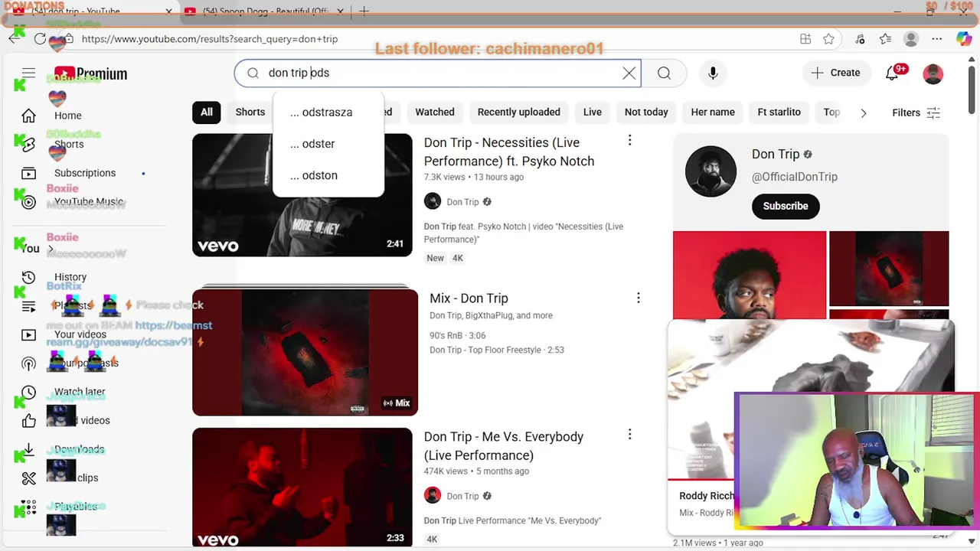Screen dimensions: 980x551
Task: Select the Shorts filter chip
Action: tap(250, 112)
